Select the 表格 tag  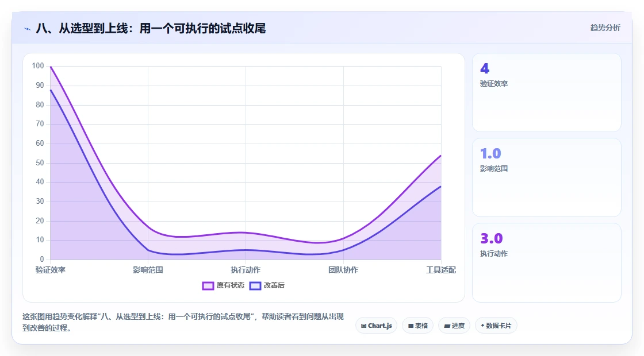coord(417,326)
